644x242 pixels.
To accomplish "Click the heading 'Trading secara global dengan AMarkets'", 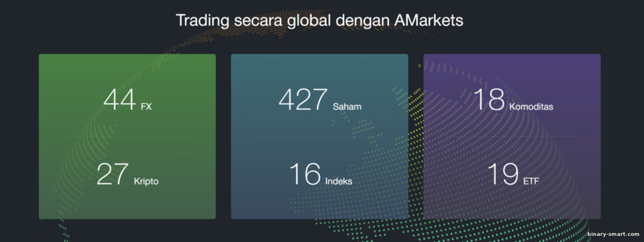I will coord(319,21).
